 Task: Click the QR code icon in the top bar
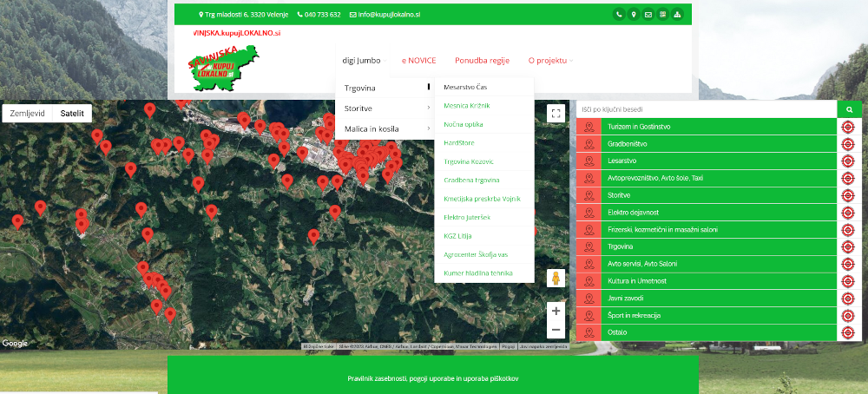pos(662,15)
